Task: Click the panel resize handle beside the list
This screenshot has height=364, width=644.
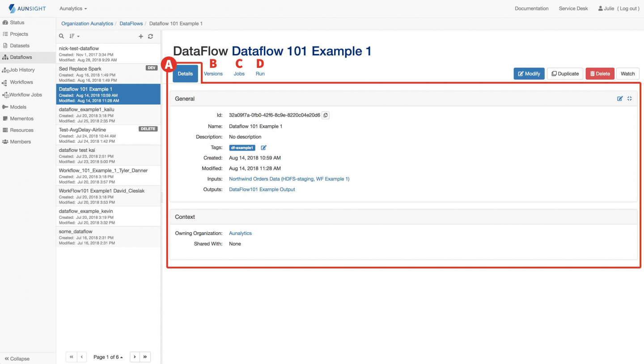Action: tap(162, 197)
